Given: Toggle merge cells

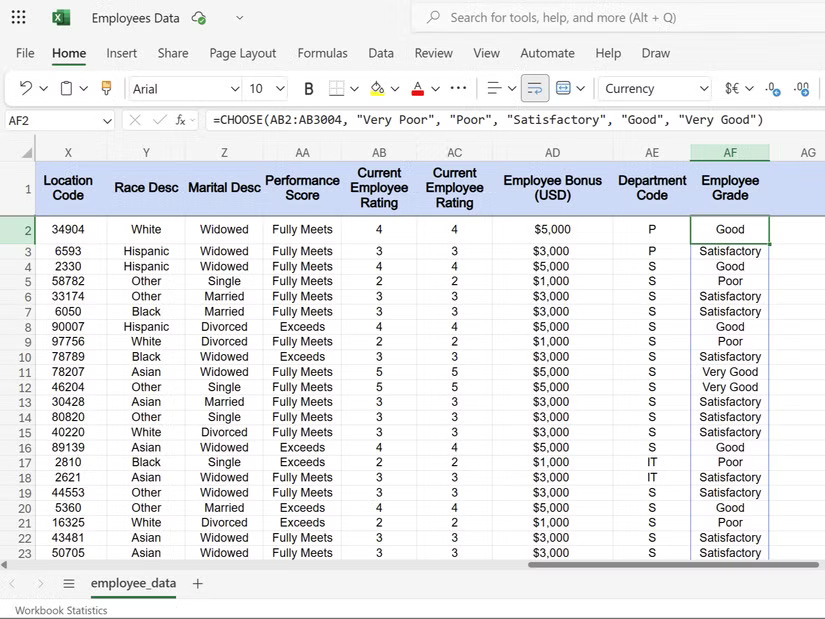Looking at the screenshot, I should (x=564, y=89).
